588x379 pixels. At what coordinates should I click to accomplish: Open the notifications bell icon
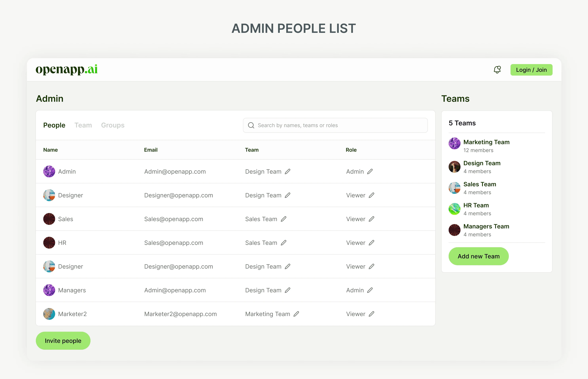pos(497,70)
